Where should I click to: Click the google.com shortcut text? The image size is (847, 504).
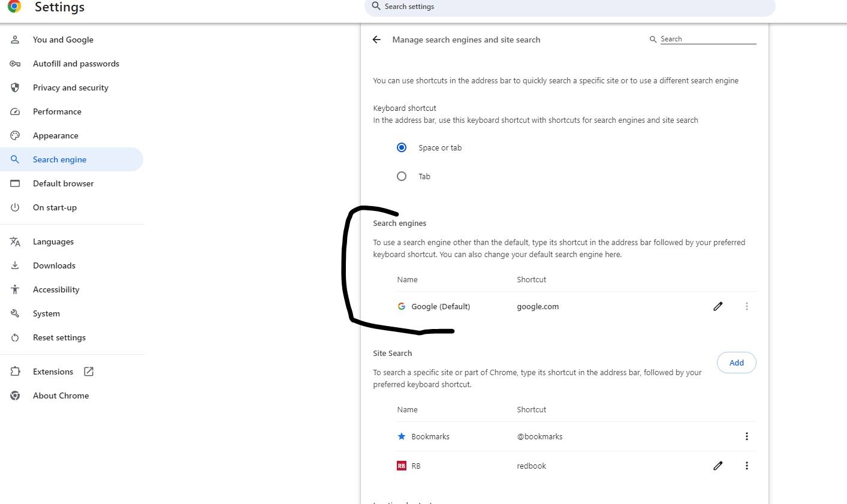coord(538,306)
